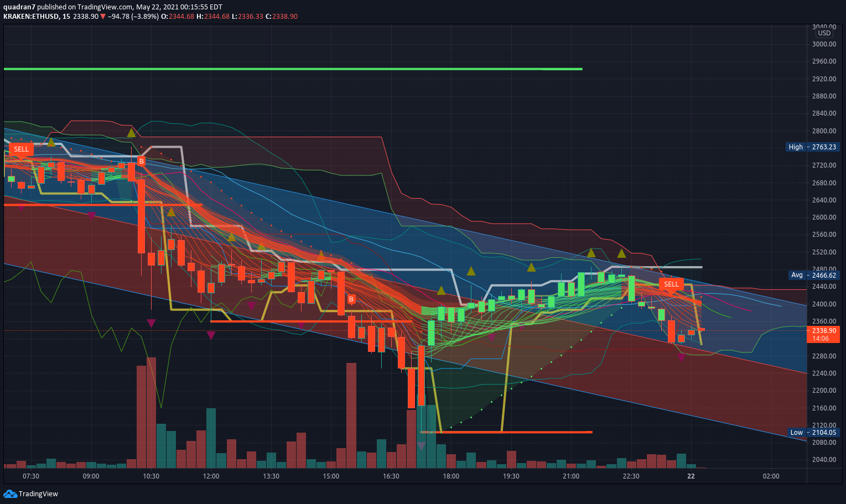The width and height of the screenshot is (846, 504).
Task: Click the 15:00 time axis label
Action: pyautogui.click(x=331, y=476)
